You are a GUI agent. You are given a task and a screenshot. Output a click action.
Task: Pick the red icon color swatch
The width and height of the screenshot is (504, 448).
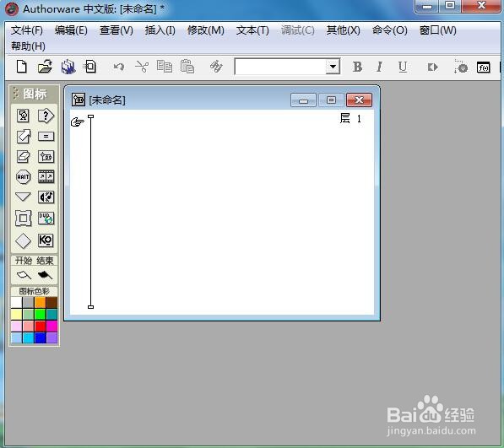41,326
